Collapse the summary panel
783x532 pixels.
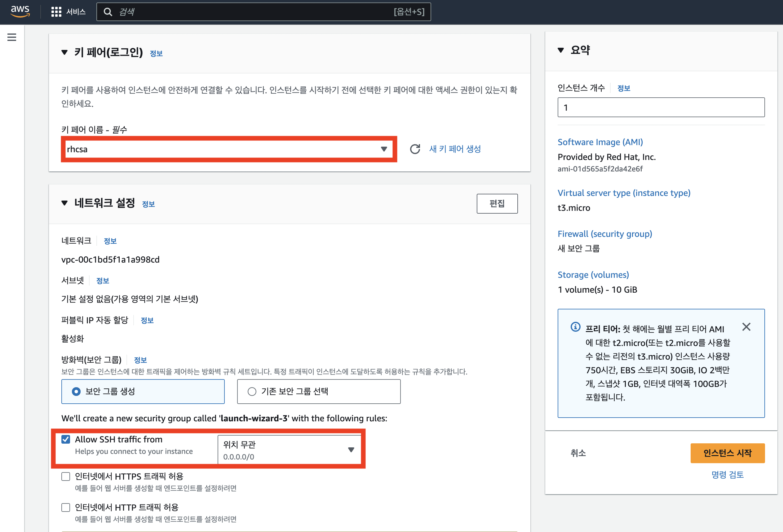point(561,50)
